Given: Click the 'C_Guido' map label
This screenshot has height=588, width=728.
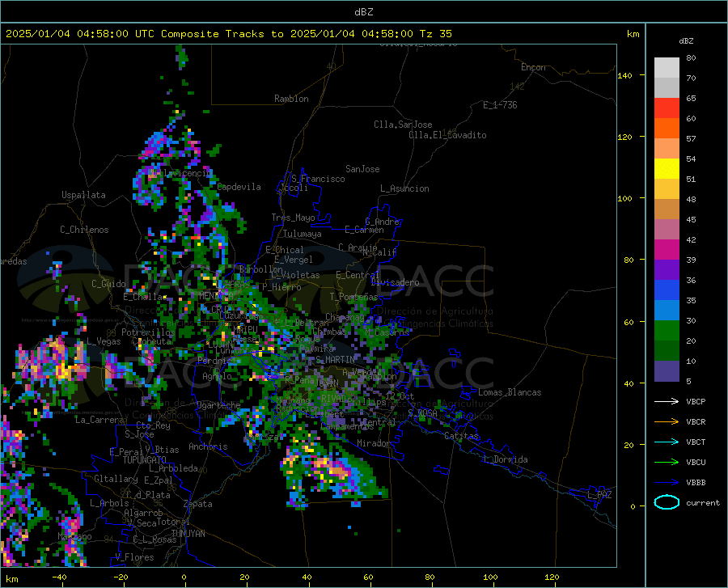Looking at the screenshot, I should point(108,284).
